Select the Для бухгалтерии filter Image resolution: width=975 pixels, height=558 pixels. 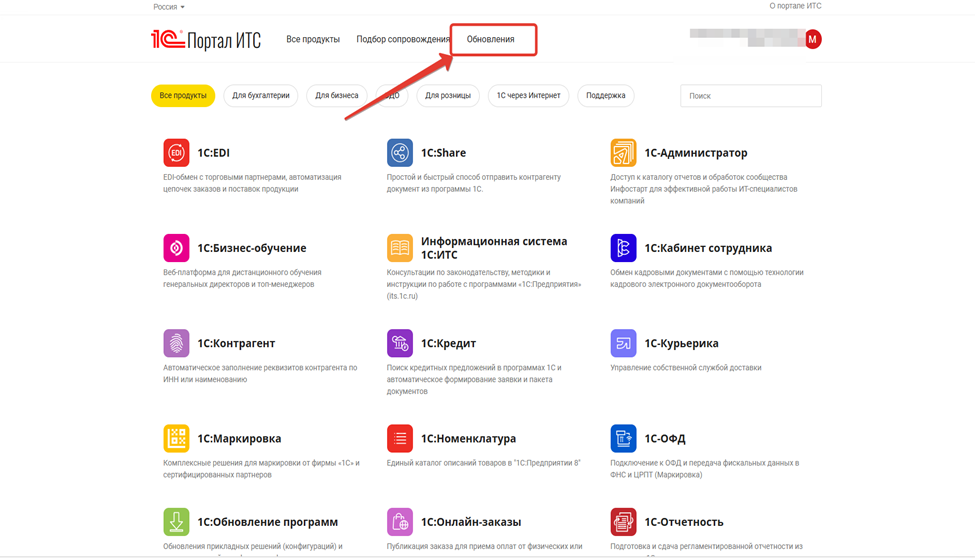click(261, 96)
